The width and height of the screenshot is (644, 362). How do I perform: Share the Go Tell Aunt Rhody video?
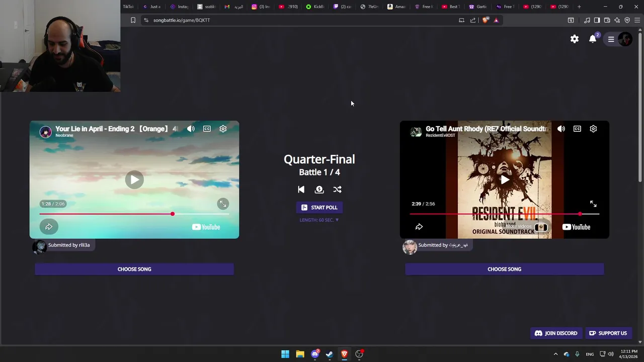(419, 227)
